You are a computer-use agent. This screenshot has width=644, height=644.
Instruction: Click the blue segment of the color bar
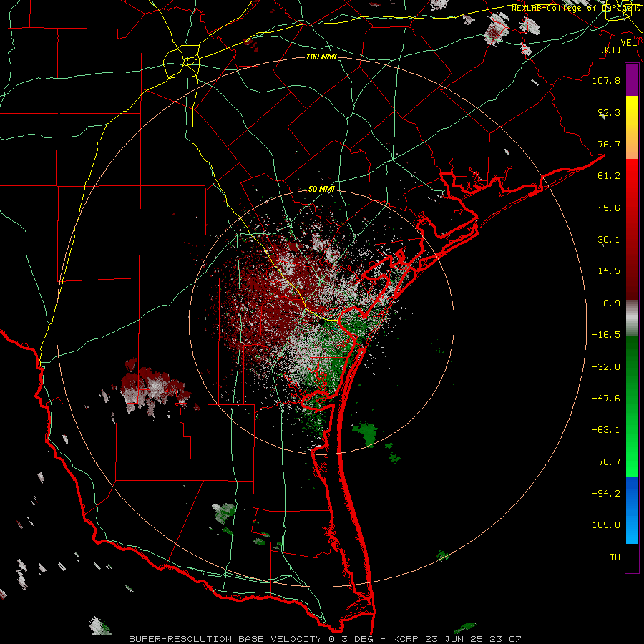(632, 510)
